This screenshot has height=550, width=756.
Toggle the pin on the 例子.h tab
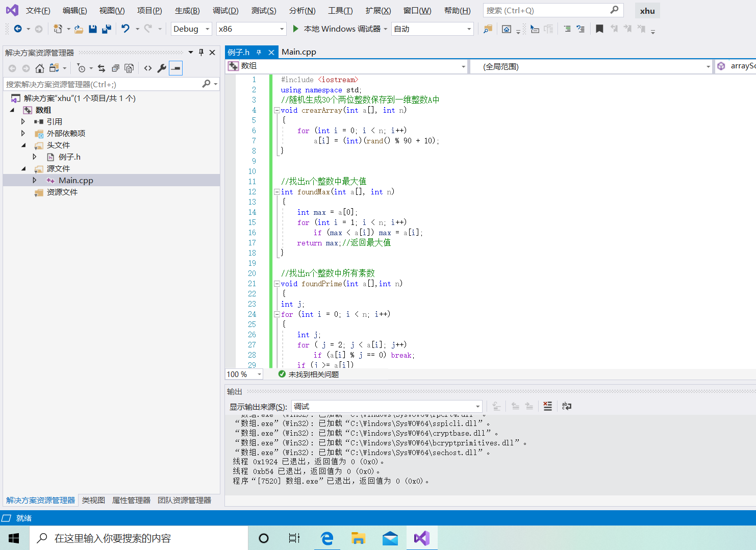click(259, 52)
